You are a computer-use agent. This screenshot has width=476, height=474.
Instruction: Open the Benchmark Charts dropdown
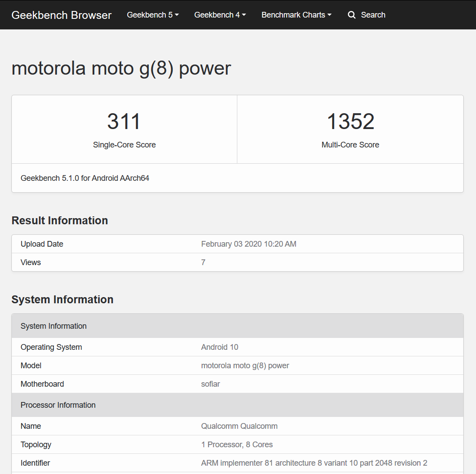(x=296, y=15)
